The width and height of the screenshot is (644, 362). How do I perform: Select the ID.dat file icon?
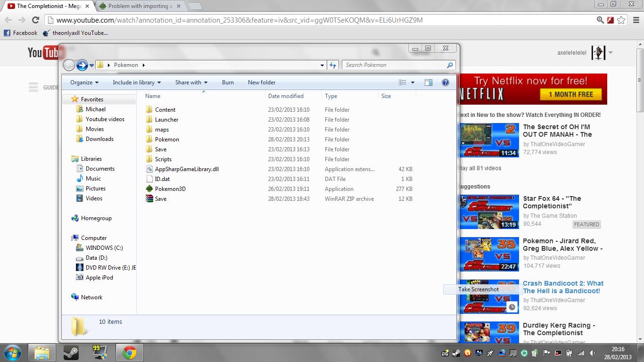(149, 179)
